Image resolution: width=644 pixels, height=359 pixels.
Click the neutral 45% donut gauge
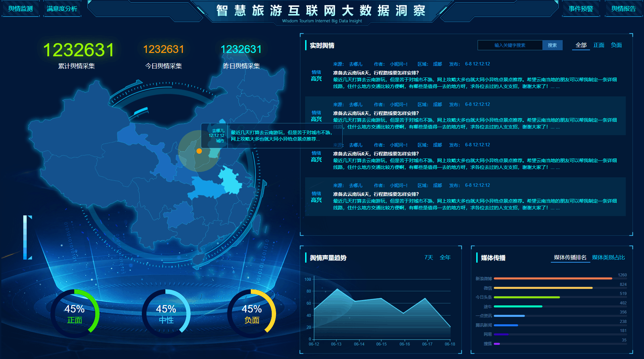(166, 313)
